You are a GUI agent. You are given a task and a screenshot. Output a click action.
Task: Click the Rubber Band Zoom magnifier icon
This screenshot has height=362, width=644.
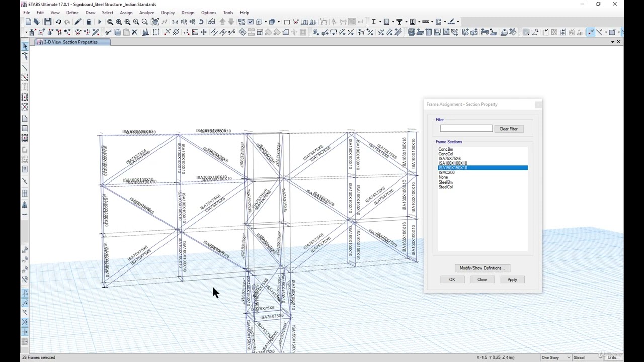110,22
